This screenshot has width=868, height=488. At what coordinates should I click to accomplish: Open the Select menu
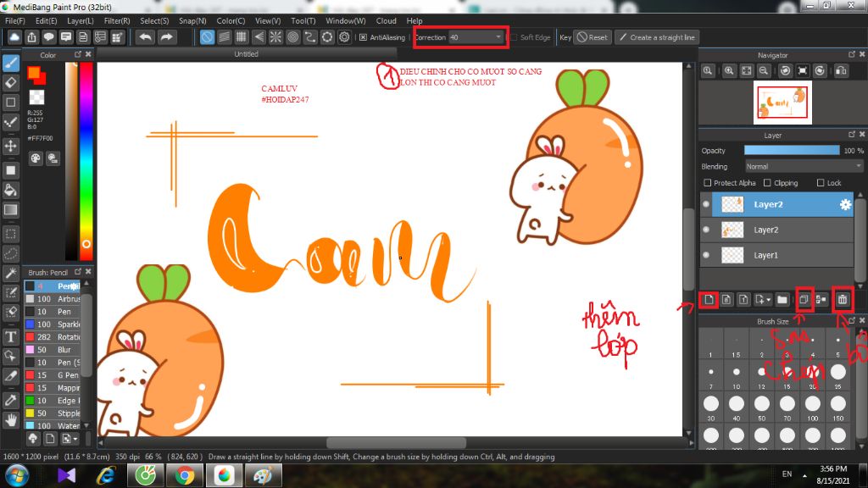154,21
